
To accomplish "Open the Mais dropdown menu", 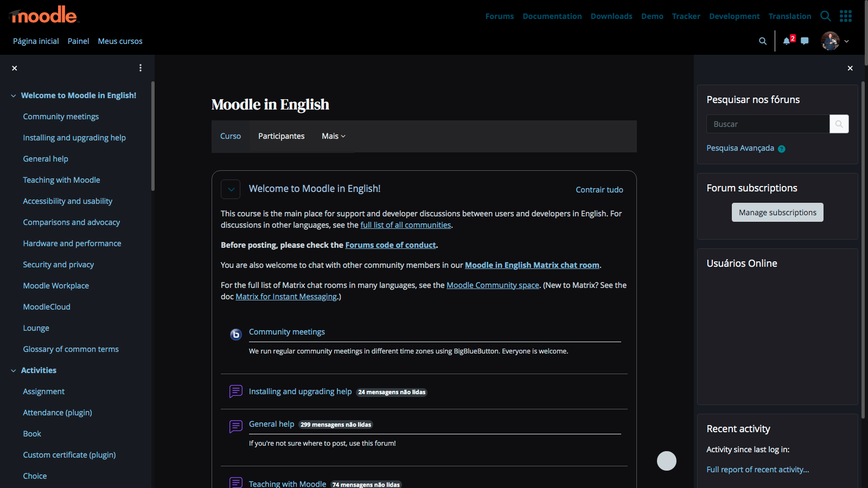I will [333, 136].
